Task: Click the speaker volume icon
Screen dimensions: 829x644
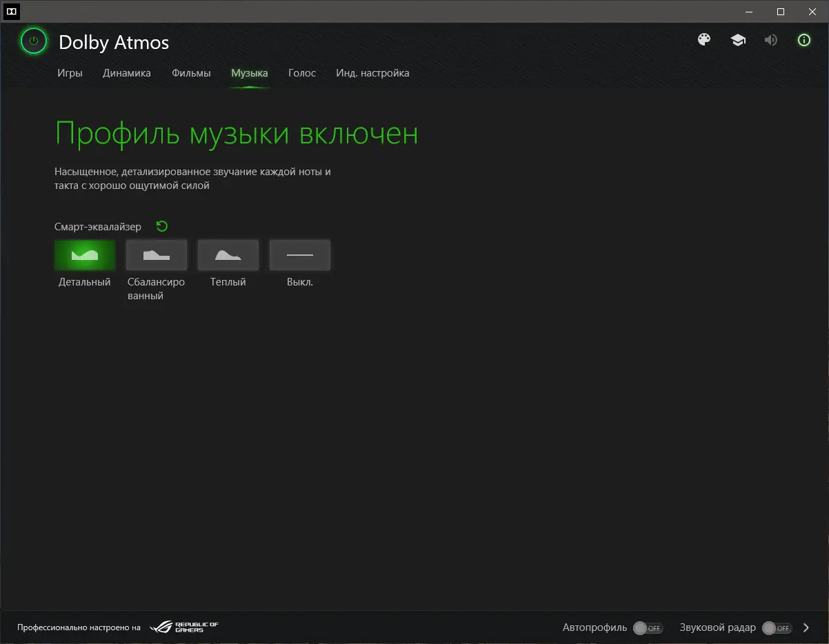Action: point(770,40)
